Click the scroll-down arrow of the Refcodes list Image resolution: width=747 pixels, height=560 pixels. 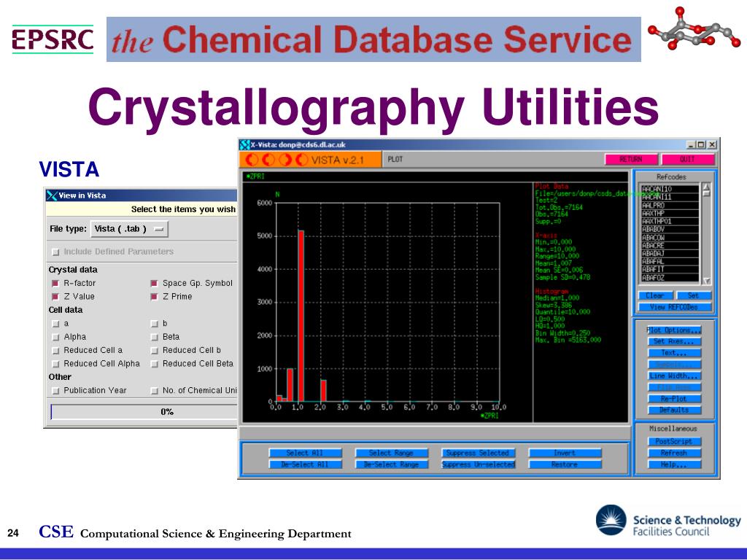point(706,281)
